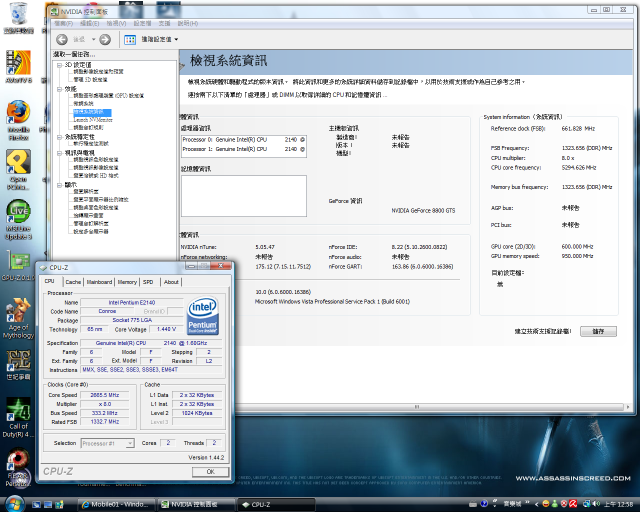The image size is (640, 512).
Task: Switch to the About tab in CPU-Z
Action: click(x=171, y=282)
